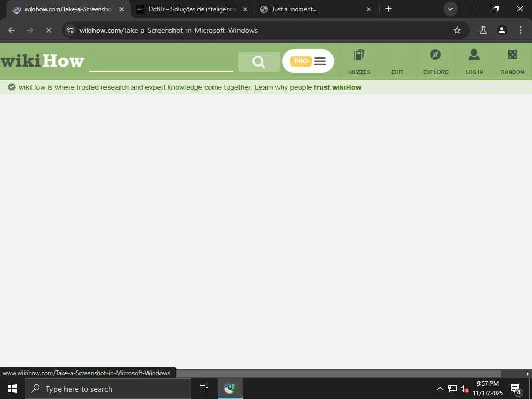Click the network tray icon

[453, 389]
